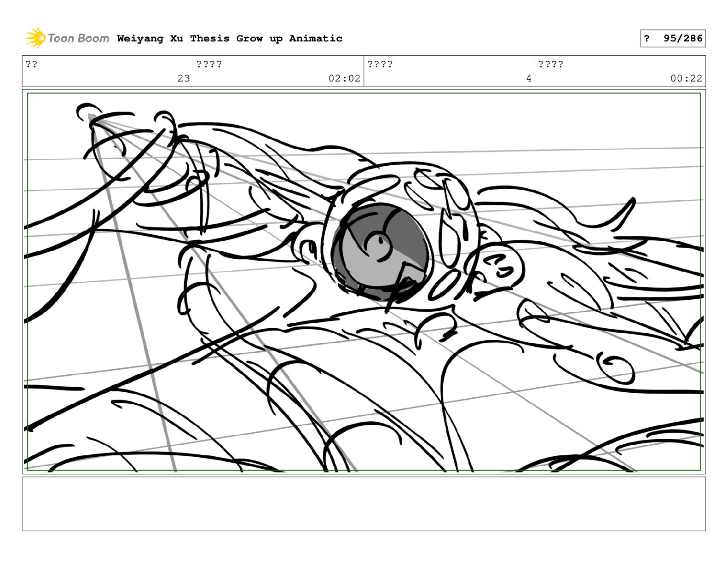The image size is (728, 564).
Task: Click the panel duration '00:22'
Action: 686,78
